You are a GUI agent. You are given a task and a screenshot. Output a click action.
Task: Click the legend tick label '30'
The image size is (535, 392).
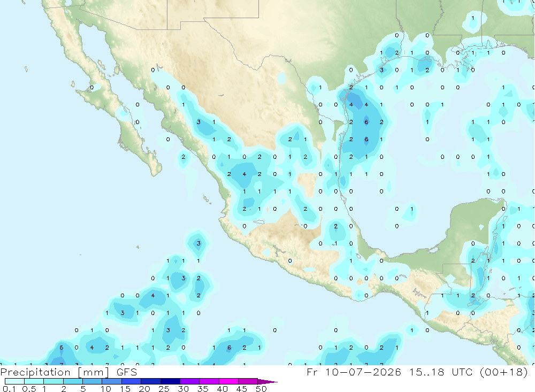[x=184, y=389]
